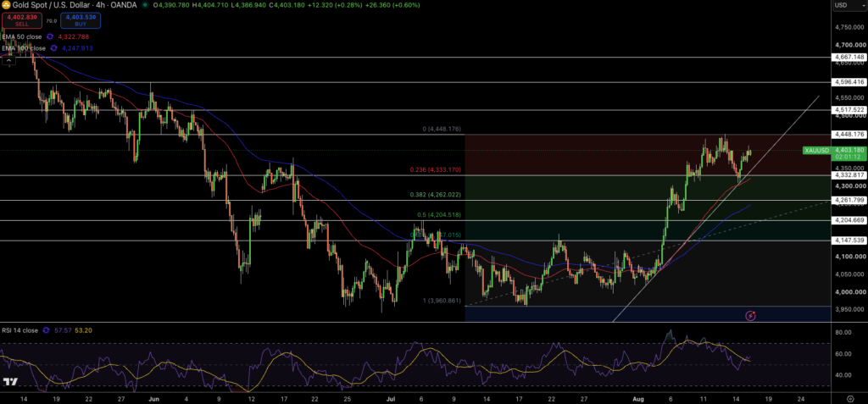Viewport: 868px width, 404px height.
Task: Click the 4,517.522 price line label
Action: point(849,110)
